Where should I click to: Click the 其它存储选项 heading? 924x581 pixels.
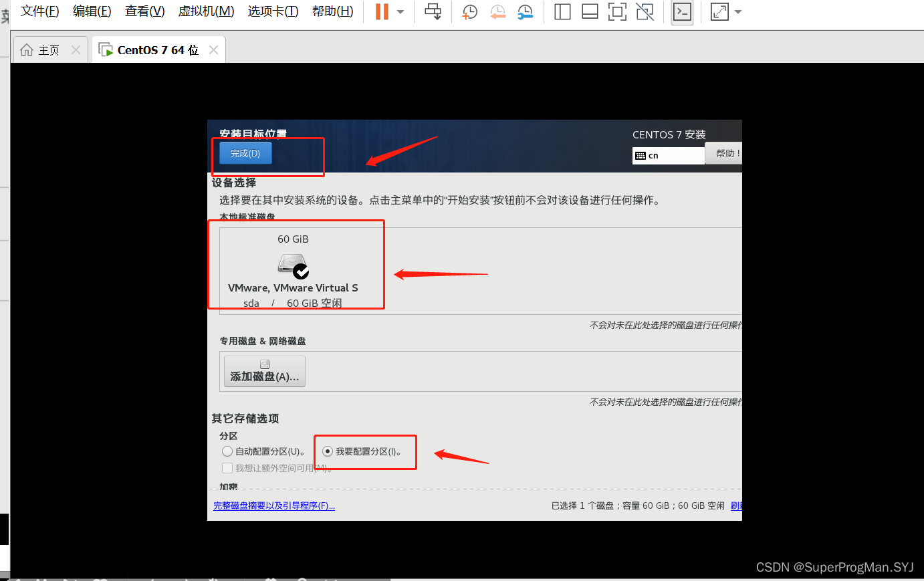(245, 419)
